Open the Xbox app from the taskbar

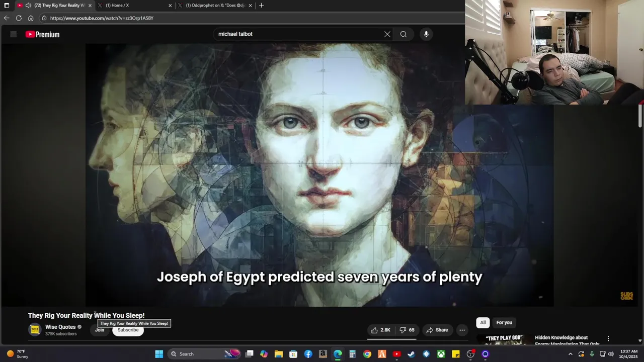point(441,354)
